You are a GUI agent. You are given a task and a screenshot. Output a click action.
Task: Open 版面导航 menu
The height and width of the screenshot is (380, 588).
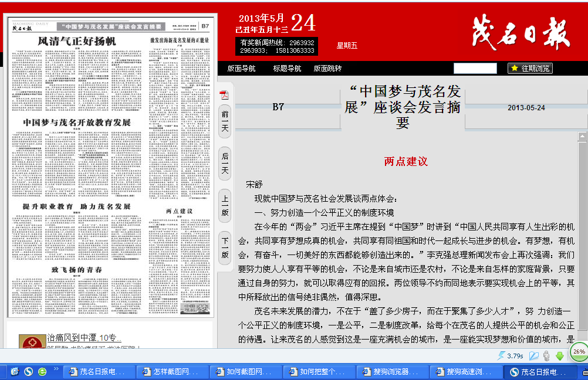point(241,68)
